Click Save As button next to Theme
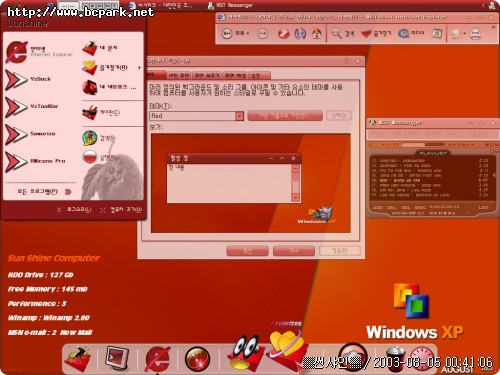The height and width of the screenshot is (375, 500). tap(285, 116)
